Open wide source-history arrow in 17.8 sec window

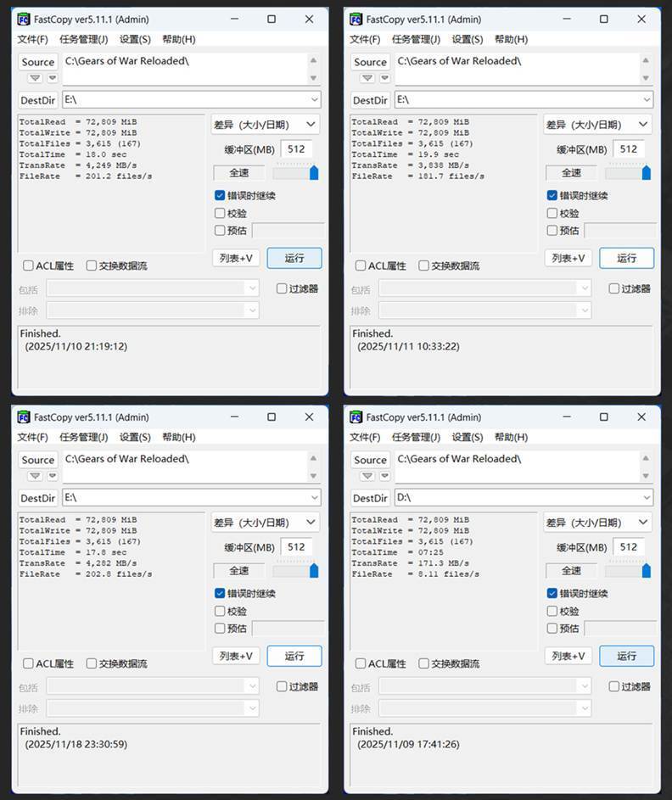[x=35, y=476]
